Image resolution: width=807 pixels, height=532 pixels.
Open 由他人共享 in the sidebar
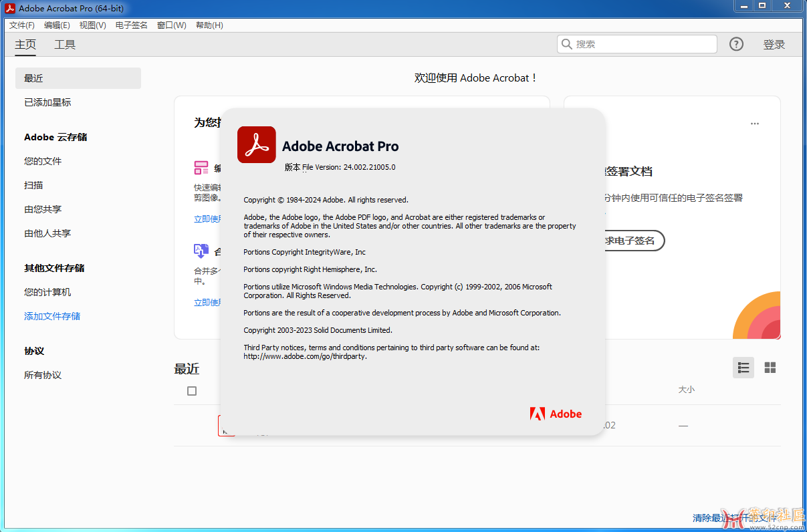point(47,233)
